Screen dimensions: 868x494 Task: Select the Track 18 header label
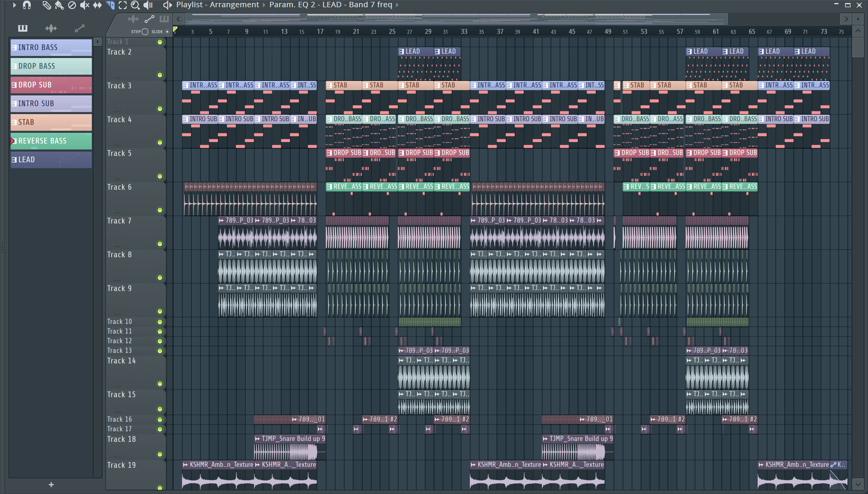point(121,439)
